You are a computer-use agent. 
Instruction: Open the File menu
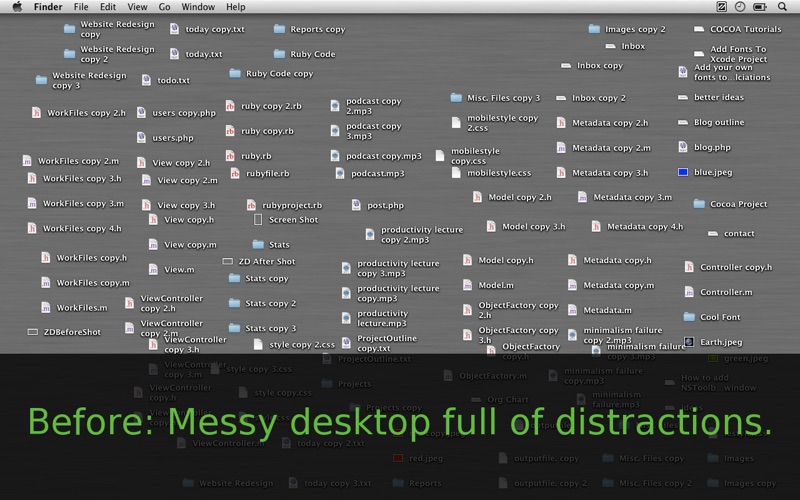80,7
